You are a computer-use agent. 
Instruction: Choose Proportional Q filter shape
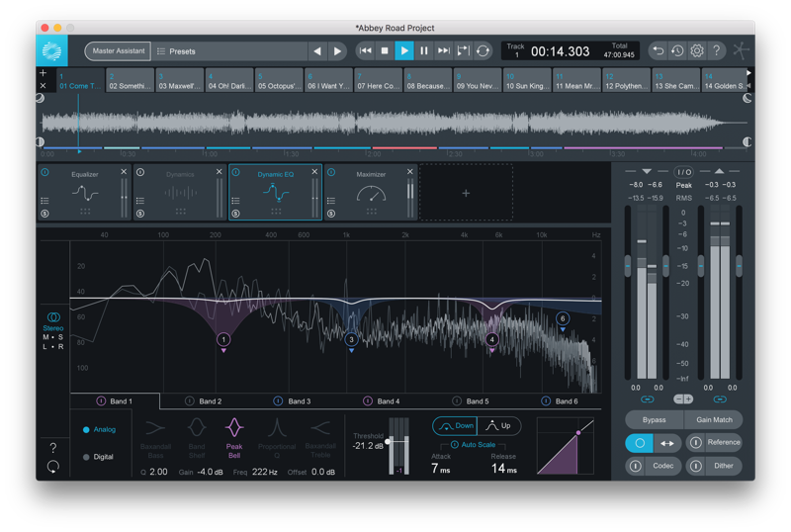point(277,439)
